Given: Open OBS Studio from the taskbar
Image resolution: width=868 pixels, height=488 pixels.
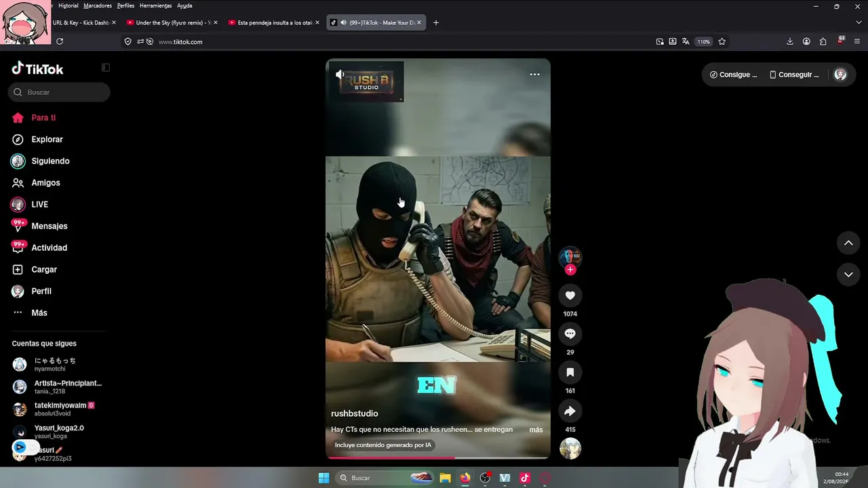Looking at the screenshot, I should tap(485, 478).
